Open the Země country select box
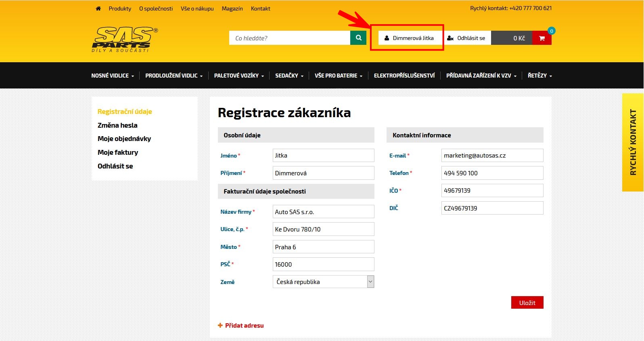 324,282
